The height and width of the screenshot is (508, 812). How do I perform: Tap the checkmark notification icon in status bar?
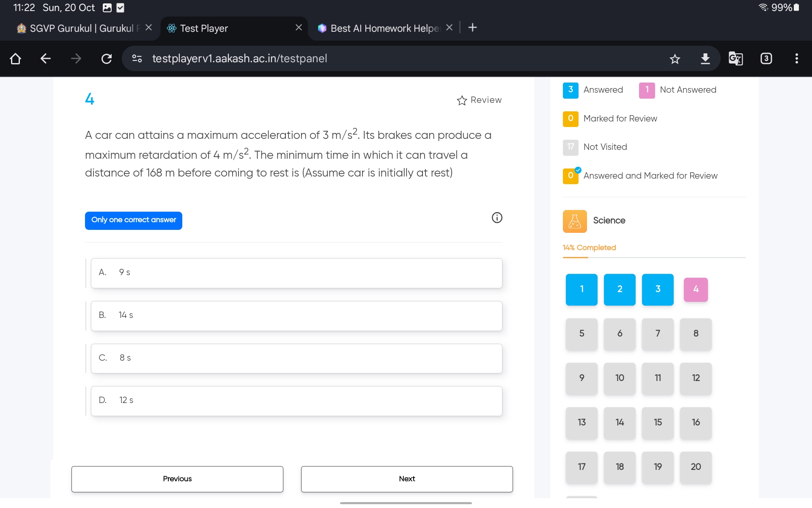(x=120, y=8)
